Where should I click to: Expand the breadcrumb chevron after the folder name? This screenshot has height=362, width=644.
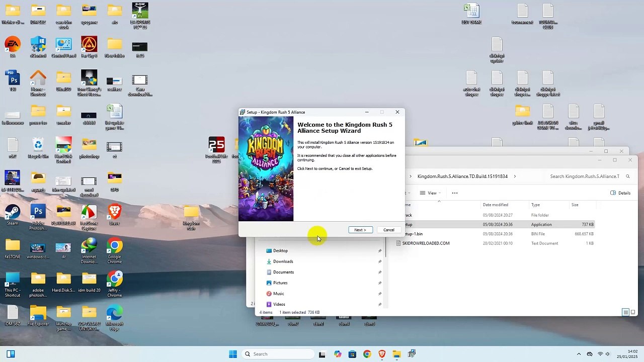[515, 176]
